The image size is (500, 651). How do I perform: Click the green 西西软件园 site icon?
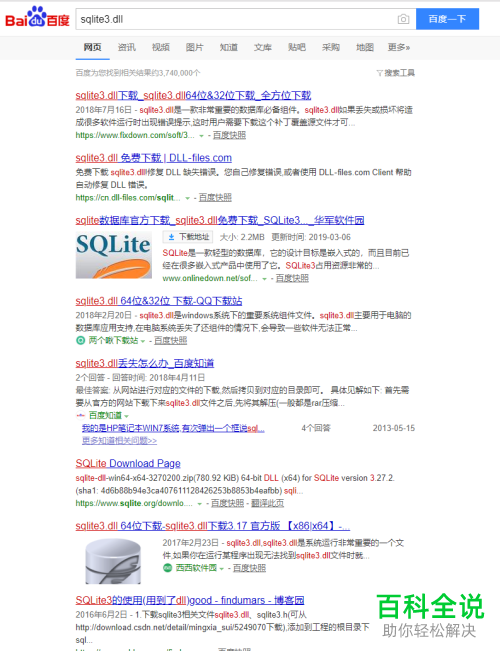[167, 568]
